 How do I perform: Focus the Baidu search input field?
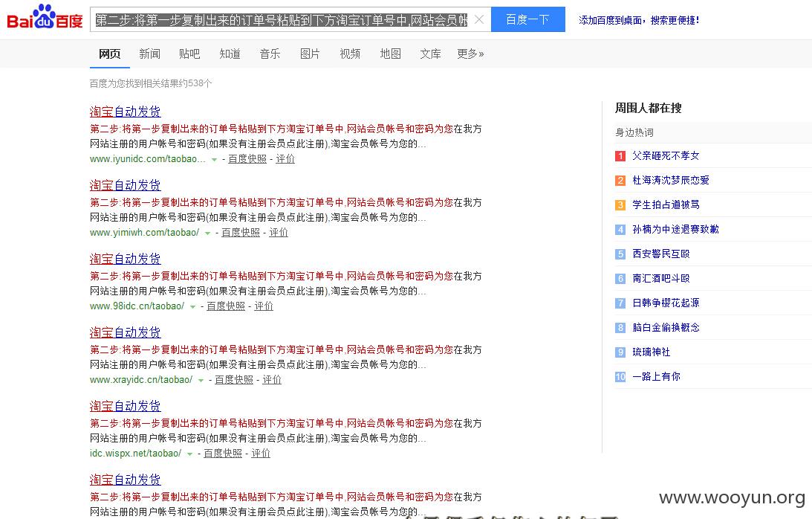(x=282, y=19)
